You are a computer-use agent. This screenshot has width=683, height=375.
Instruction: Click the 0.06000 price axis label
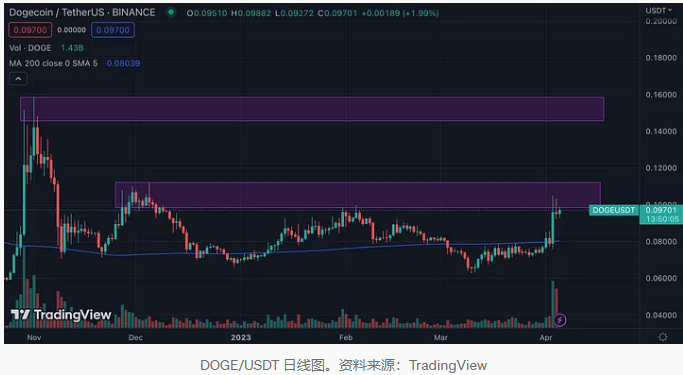[x=661, y=278]
